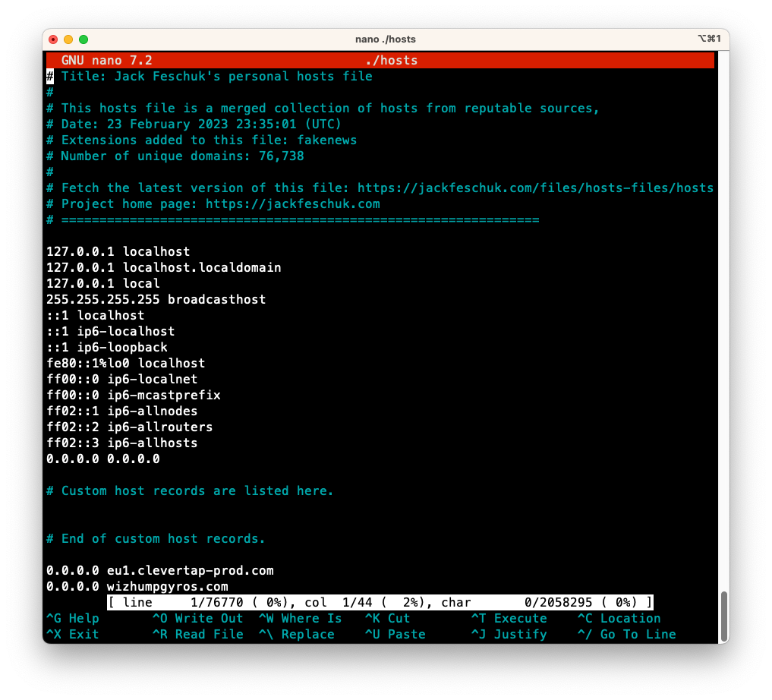
Task: Click the Project home page URL
Action: (292, 203)
